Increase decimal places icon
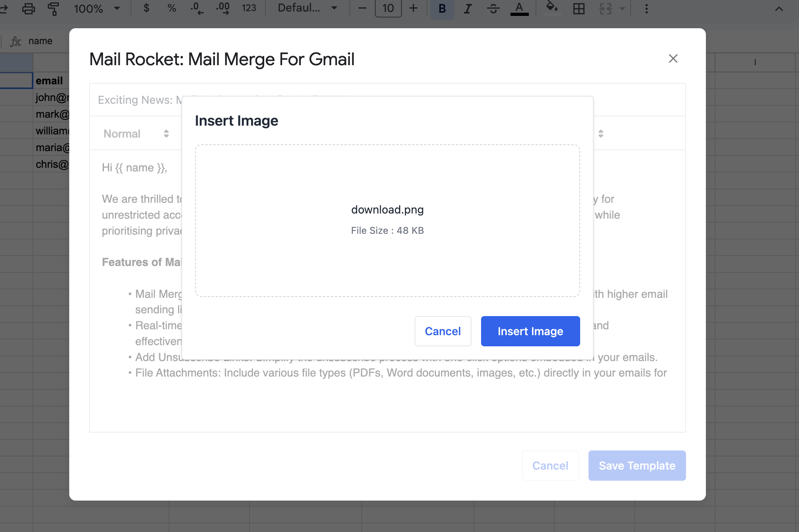 pyautogui.click(x=223, y=8)
